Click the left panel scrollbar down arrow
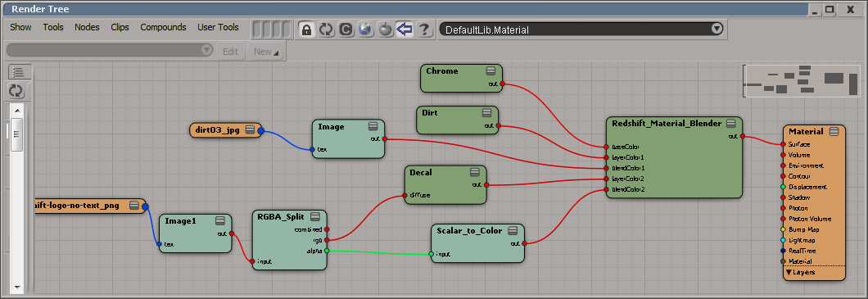 click(x=17, y=287)
